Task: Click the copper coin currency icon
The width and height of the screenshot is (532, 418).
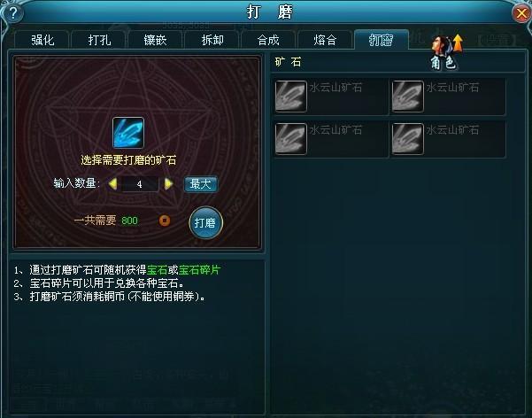Action: coord(165,221)
